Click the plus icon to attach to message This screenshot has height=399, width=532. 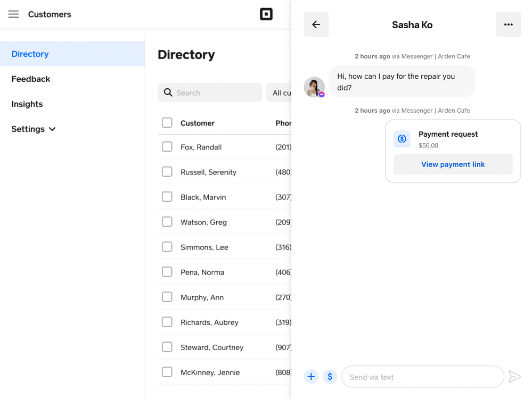pyautogui.click(x=311, y=376)
